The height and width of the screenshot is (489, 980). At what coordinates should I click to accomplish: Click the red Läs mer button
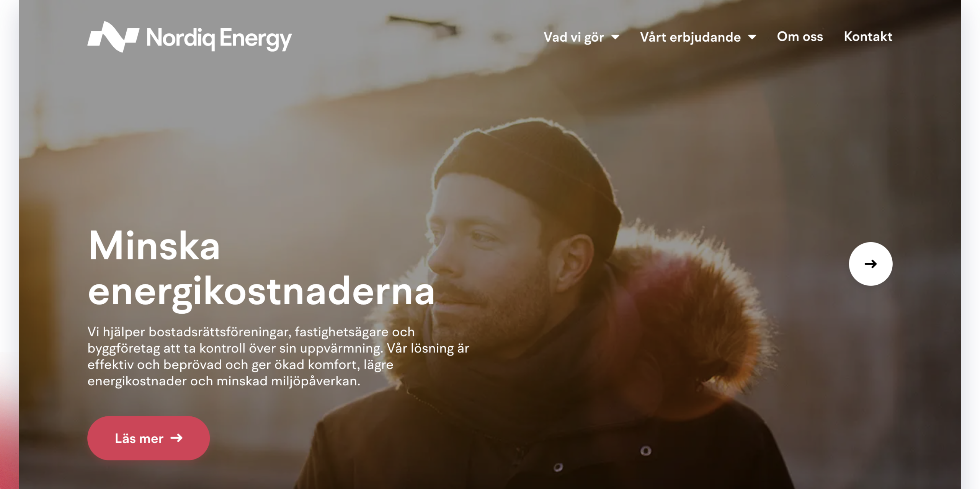click(149, 438)
